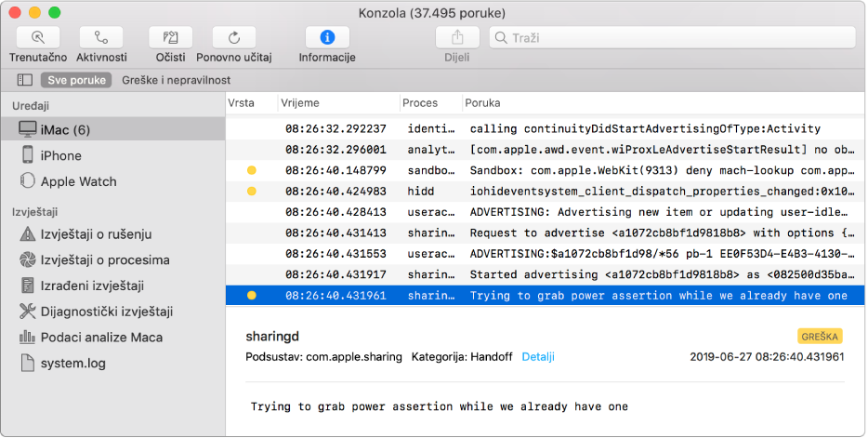Open the Detalji link

tap(538, 357)
